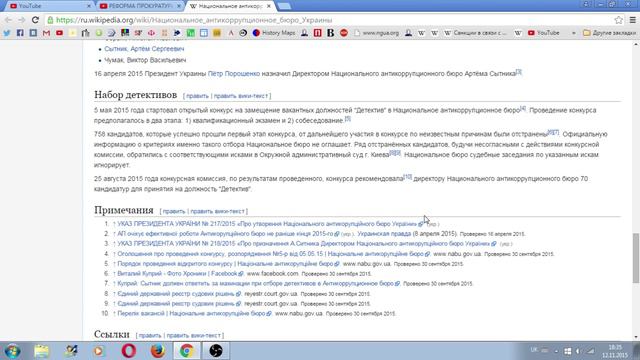The width and height of the screenshot is (640, 360).
Task: Open the File Explorer taskbar icon
Action: (41, 351)
